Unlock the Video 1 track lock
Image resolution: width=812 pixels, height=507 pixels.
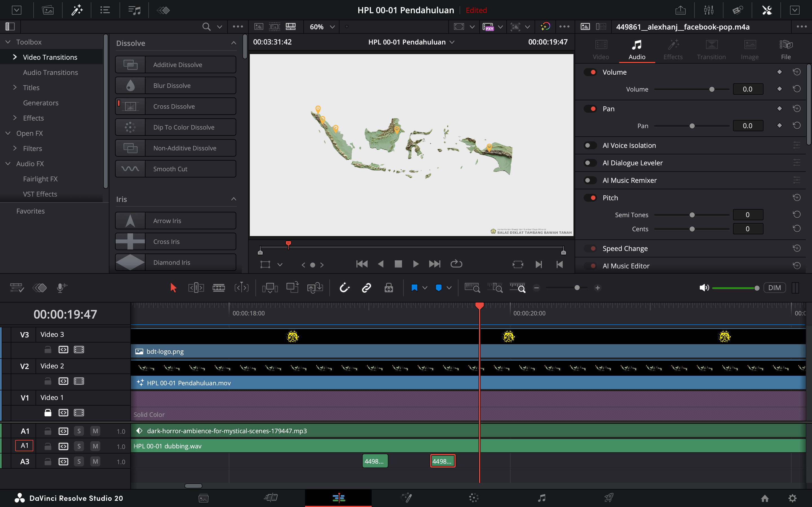[48, 412]
